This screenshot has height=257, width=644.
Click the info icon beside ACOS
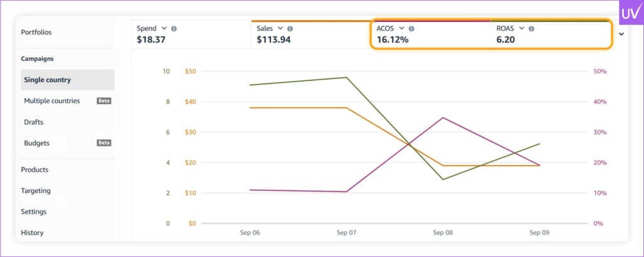[411, 29]
